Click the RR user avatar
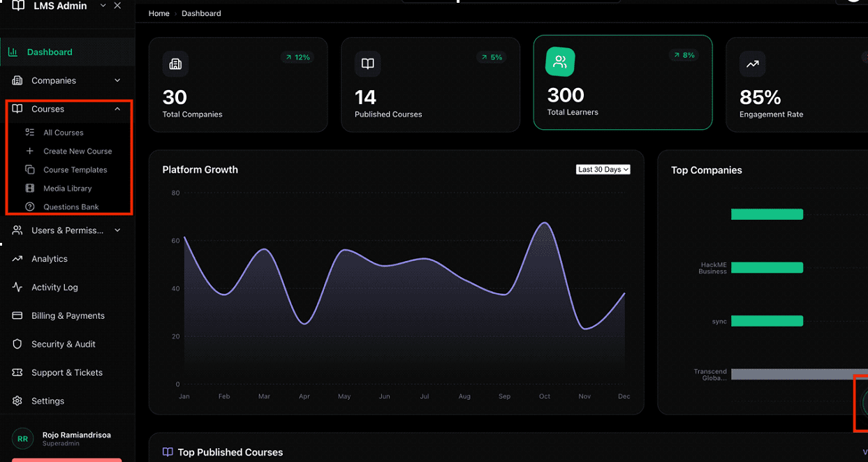Image resolution: width=868 pixels, height=462 pixels. coord(23,439)
